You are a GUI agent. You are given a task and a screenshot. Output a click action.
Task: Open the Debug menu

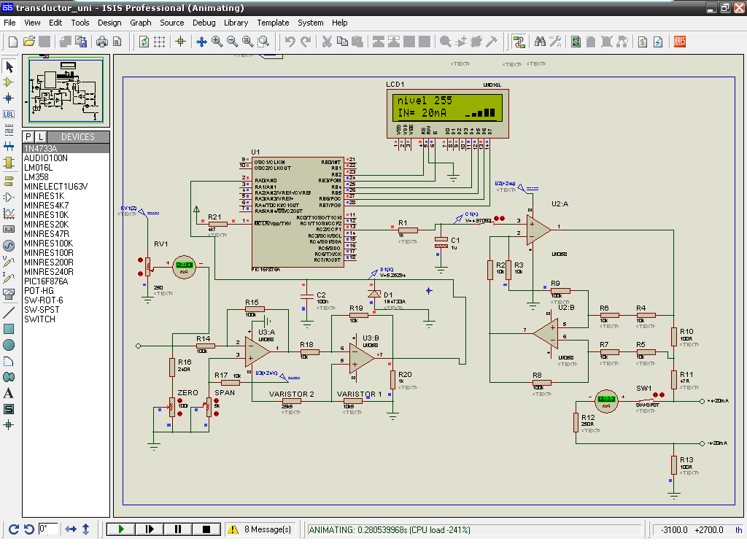(x=204, y=23)
